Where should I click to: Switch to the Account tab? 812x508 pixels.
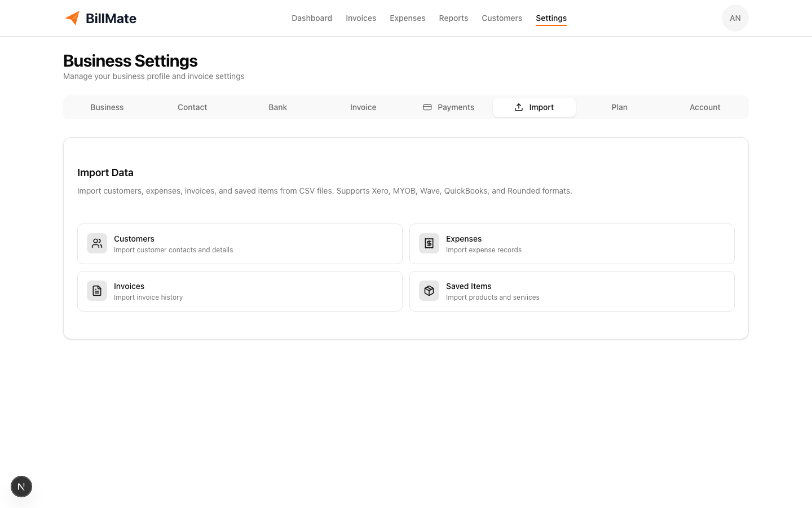point(705,107)
